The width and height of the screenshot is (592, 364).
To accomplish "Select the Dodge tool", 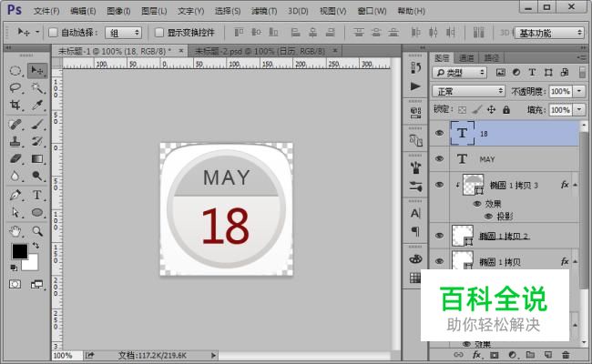I will click(37, 177).
